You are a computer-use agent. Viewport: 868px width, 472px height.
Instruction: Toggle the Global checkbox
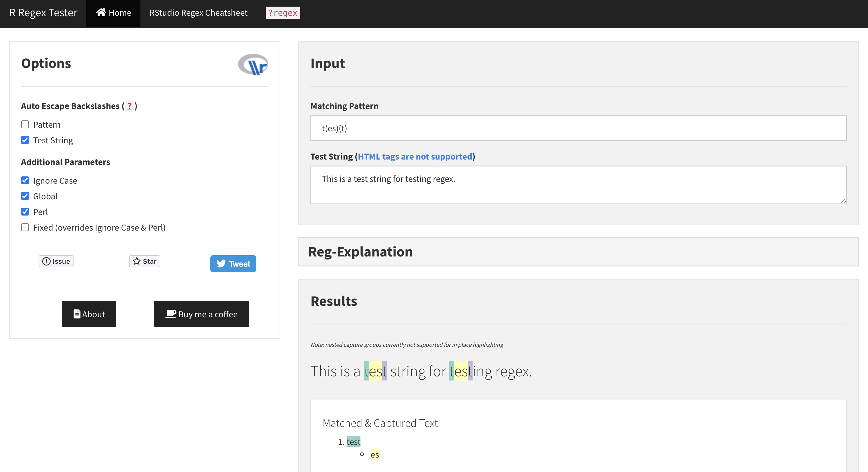pyautogui.click(x=25, y=196)
